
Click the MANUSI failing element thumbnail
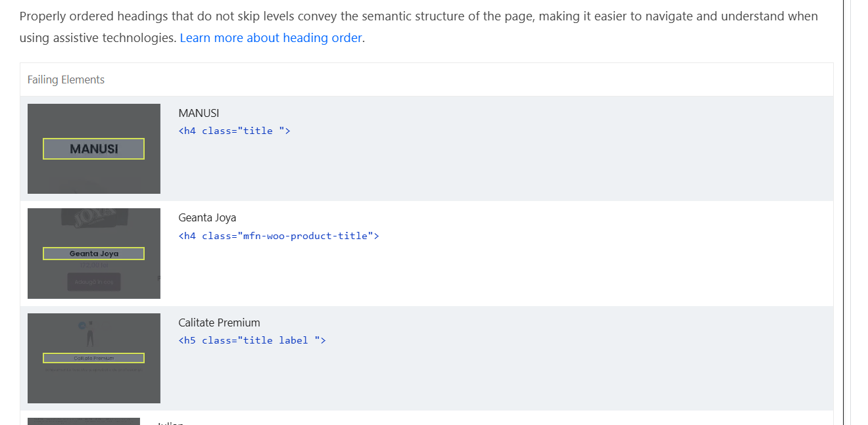click(94, 148)
